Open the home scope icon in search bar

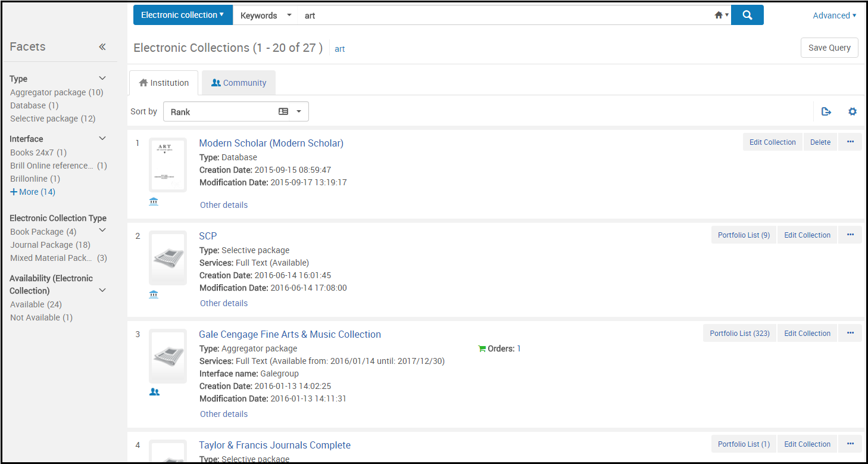pos(721,15)
